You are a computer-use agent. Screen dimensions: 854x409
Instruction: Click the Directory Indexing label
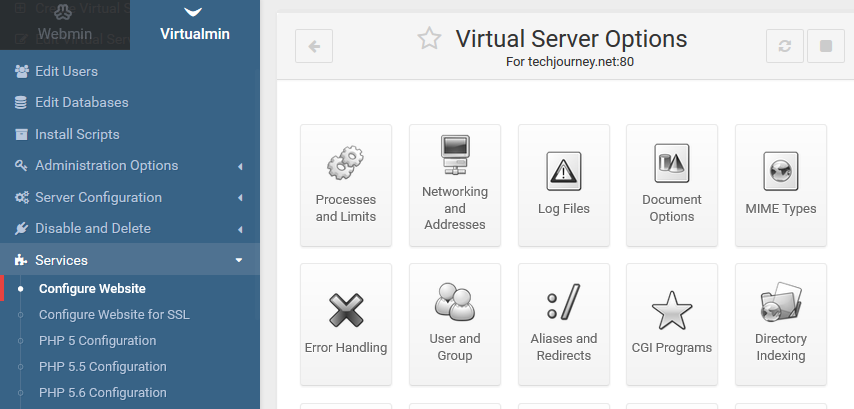point(780,347)
